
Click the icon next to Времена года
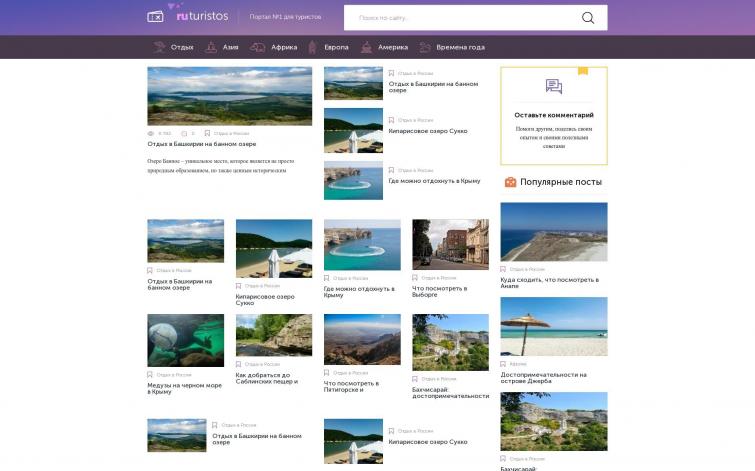tap(425, 47)
